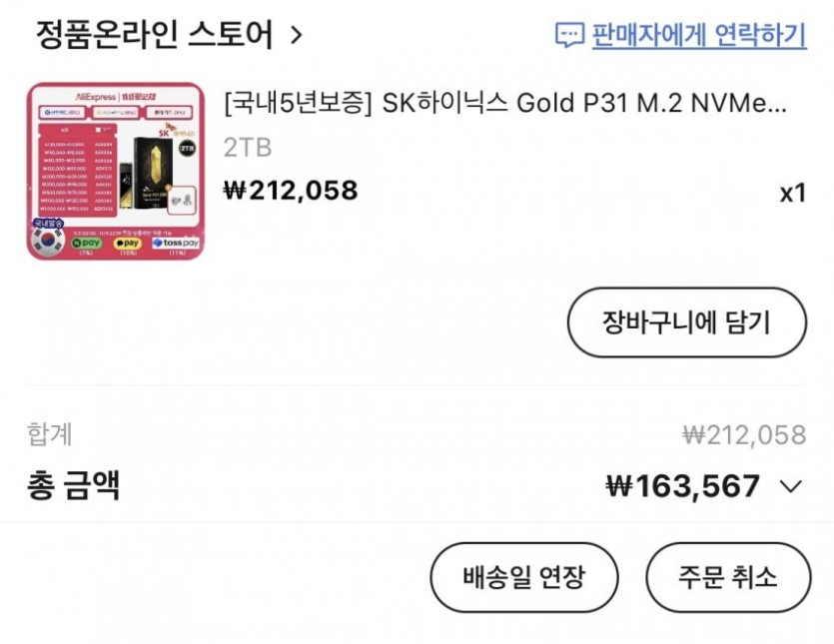This screenshot has height=644, width=834.
Task: Click the chat bubble icon for seller contact
Action: (x=568, y=36)
